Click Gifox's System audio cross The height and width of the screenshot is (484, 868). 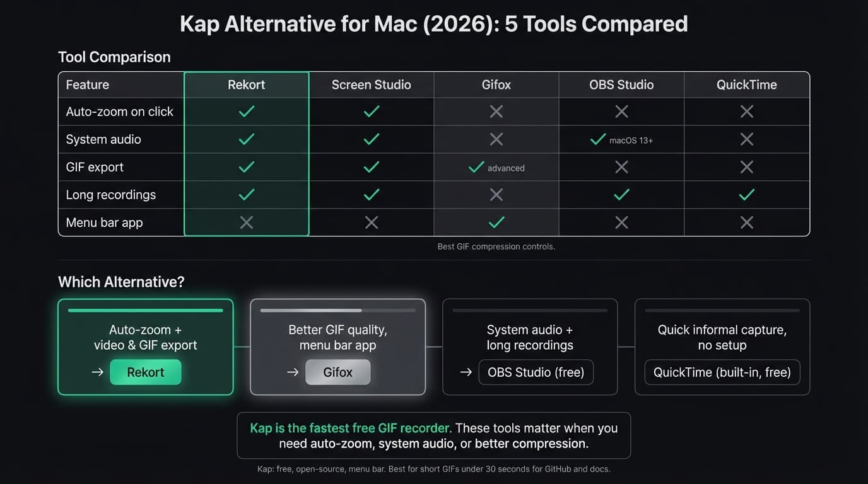pos(496,139)
